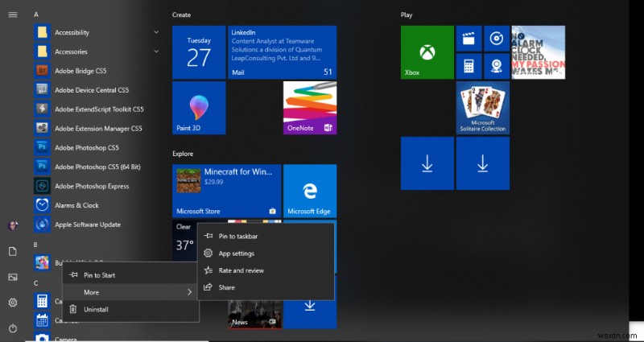This screenshot has height=342, width=644.
Task: Open Documents sidebar icon
Action: click(x=13, y=252)
